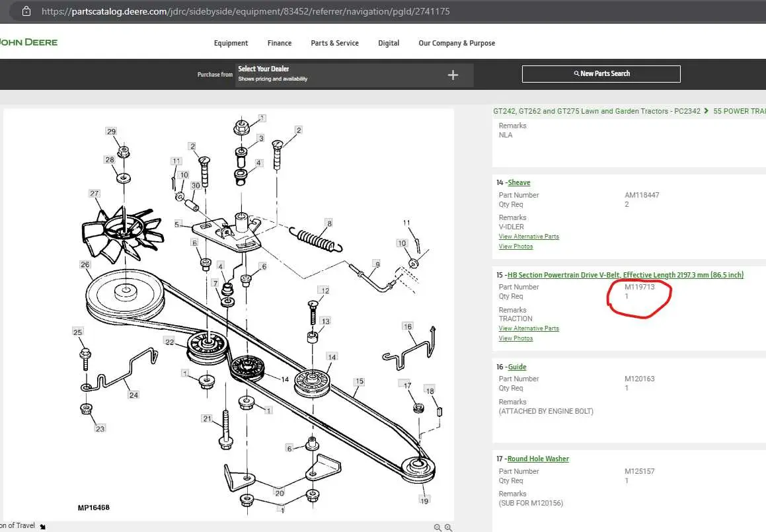Click callout 16 on the wire guide

pos(407,326)
